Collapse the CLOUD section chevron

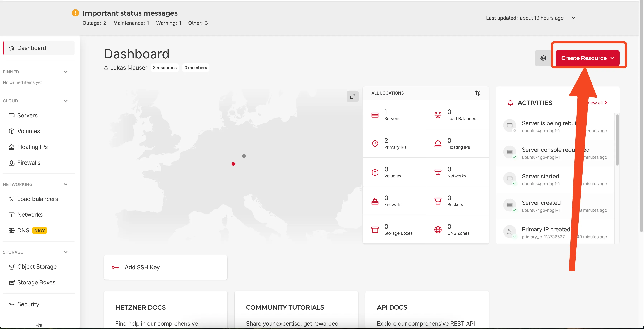pyautogui.click(x=66, y=101)
